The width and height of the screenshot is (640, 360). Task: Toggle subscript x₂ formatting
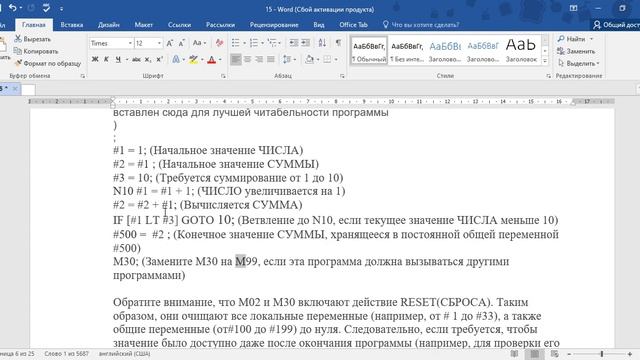(x=148, y=60)
